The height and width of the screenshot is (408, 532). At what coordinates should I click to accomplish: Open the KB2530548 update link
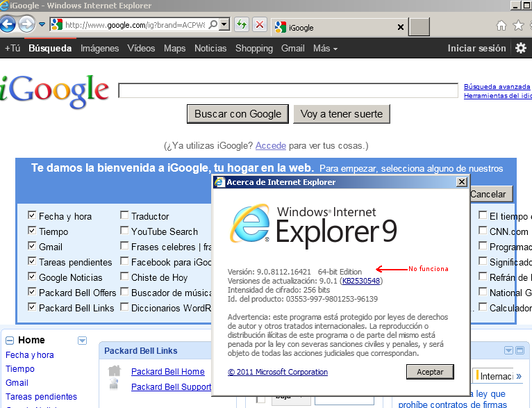coord(360,281)
